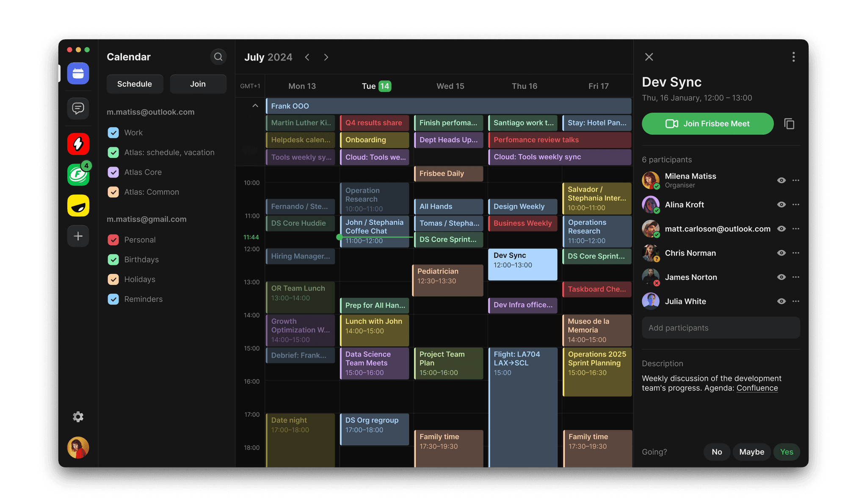
Task: Go to next week with right chevron
Action: tap(326, 57)
